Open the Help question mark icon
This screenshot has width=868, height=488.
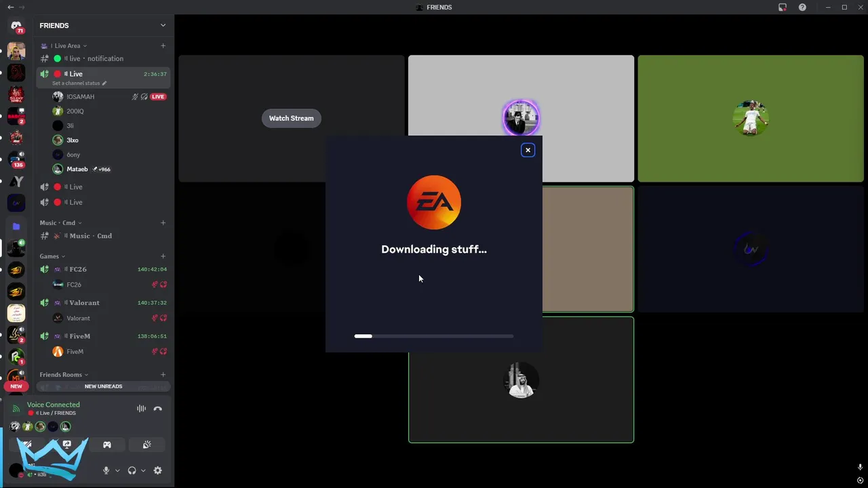(x=802, y=7)
